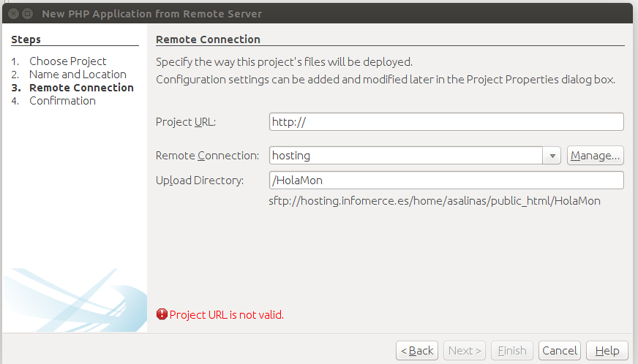Select step 2 Name and Location
This screenshot has height=364, width=638.
78,75
